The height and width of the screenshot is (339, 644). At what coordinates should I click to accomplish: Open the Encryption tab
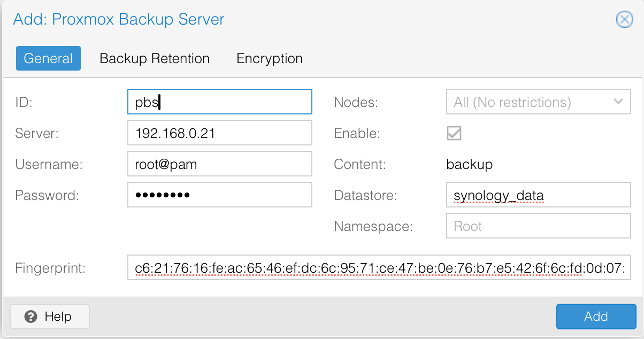pyautogui.click(x=270, y=58)
